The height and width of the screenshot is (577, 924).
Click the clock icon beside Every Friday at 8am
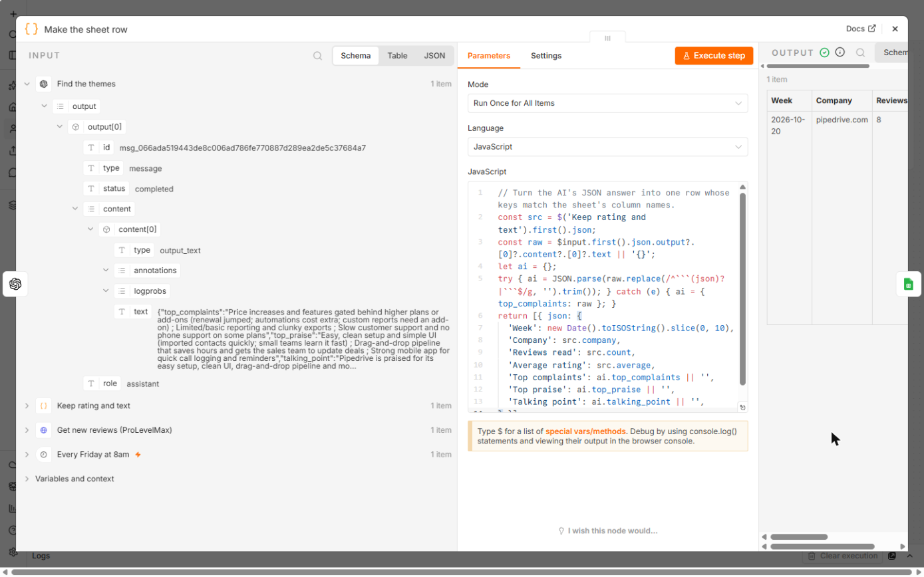pos(44,455)
